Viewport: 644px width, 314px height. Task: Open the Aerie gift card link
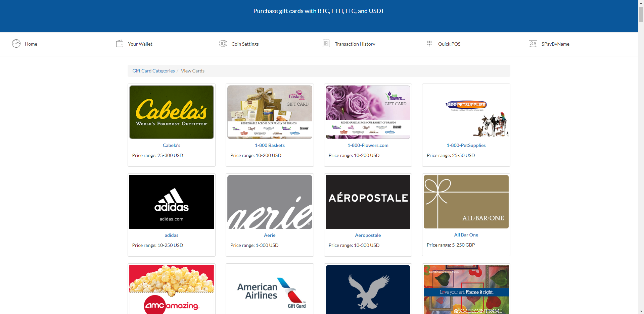(x=270, y=235)
